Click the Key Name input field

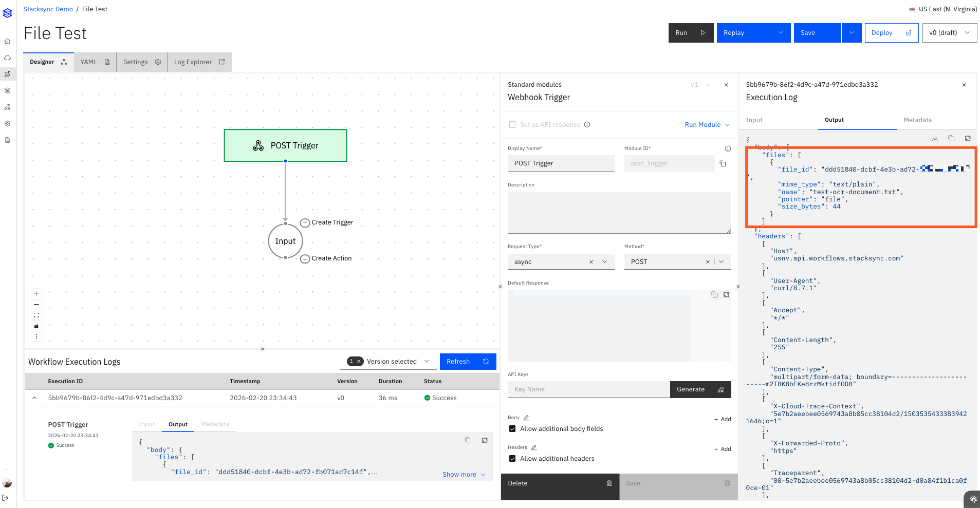[588, 389]
